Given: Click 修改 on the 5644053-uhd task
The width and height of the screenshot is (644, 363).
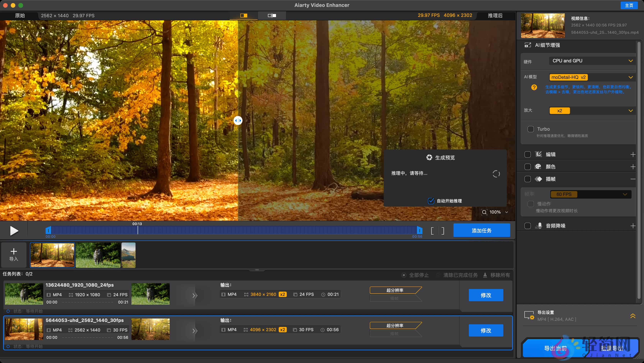Looking at the screenshot, I should click(x=486, y=330).
